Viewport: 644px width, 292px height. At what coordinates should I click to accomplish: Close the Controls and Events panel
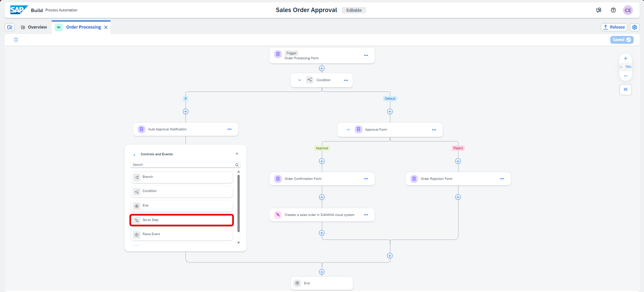pos(237,153)
